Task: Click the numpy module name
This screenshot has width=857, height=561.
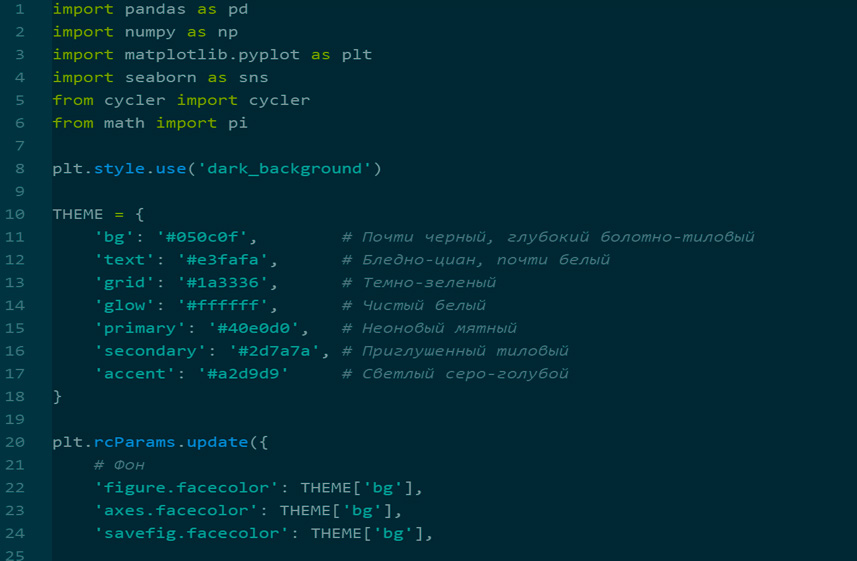Action: pyautogui.click(x=151, y=32)
